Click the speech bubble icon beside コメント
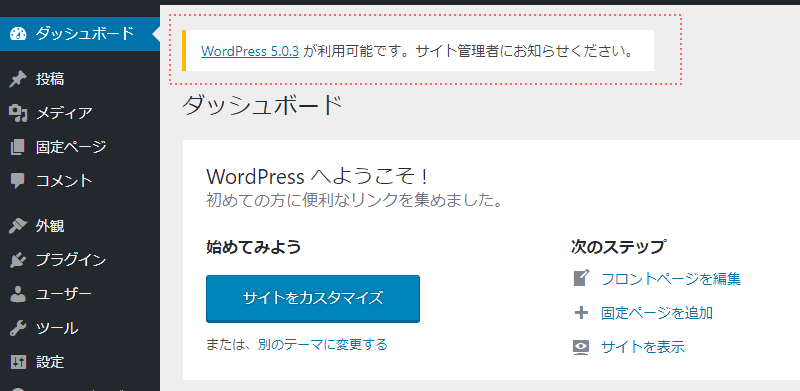The width and height of the screenshot is (800, 391). 18,181
